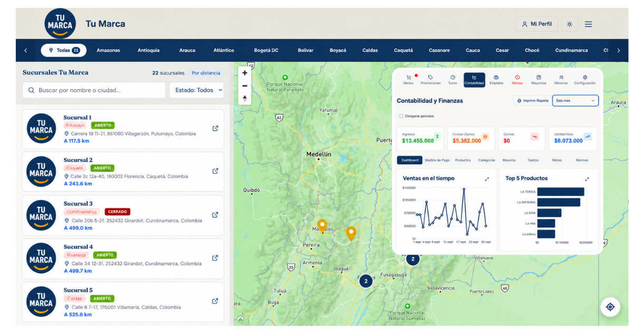Open the Estado: Todos dropdown
Screen dimensions: 644x334
point(197,90)
